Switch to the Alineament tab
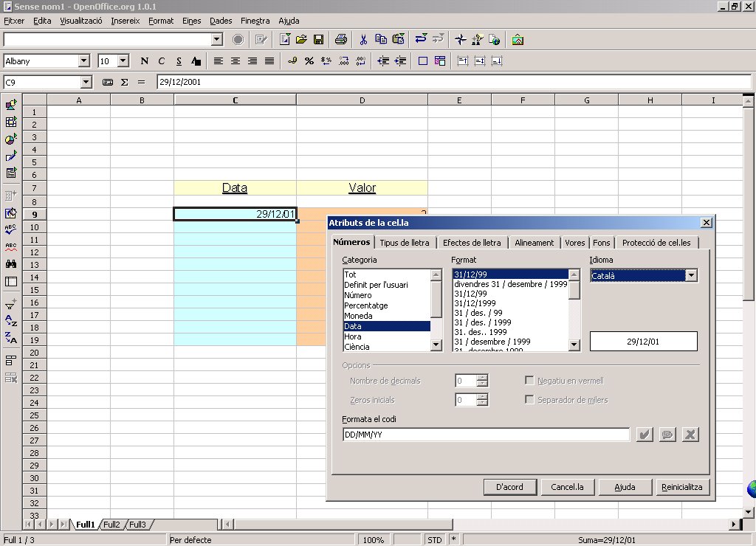The width and height of the screenshot is (756, 546). (534, 243)
